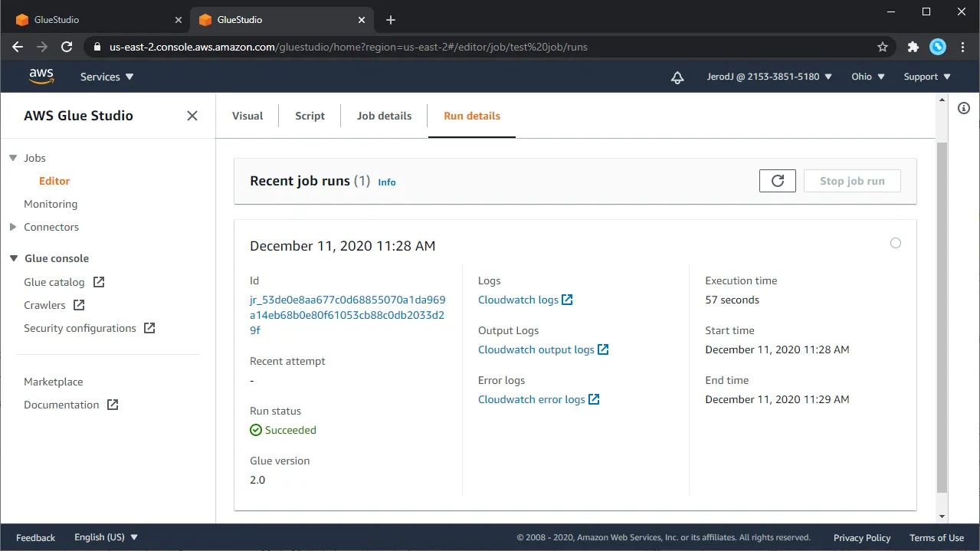Click the external link icon on Cloudwatch logs
This screenshot has height=551, width=980.
[567, 300]
